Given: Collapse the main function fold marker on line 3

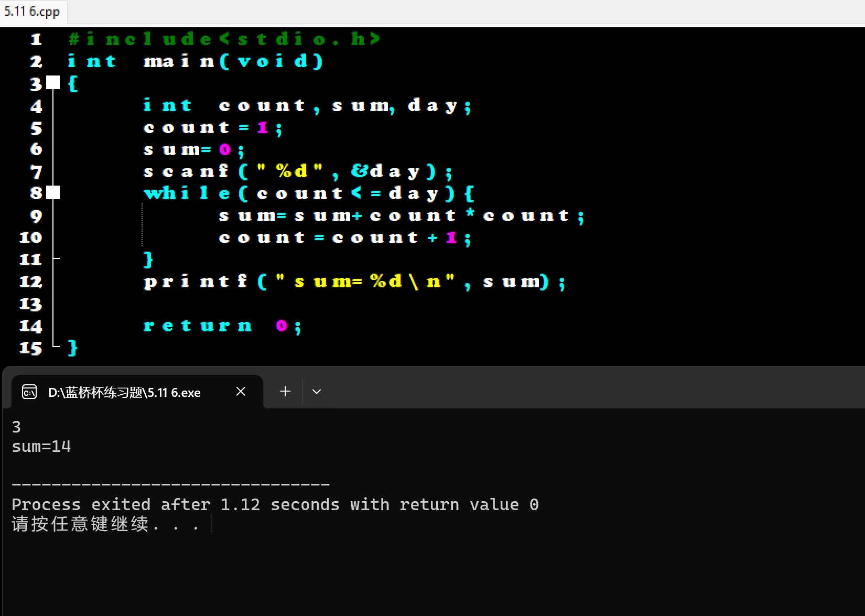Looking at the screenshot, I should [x=53, y=82].
